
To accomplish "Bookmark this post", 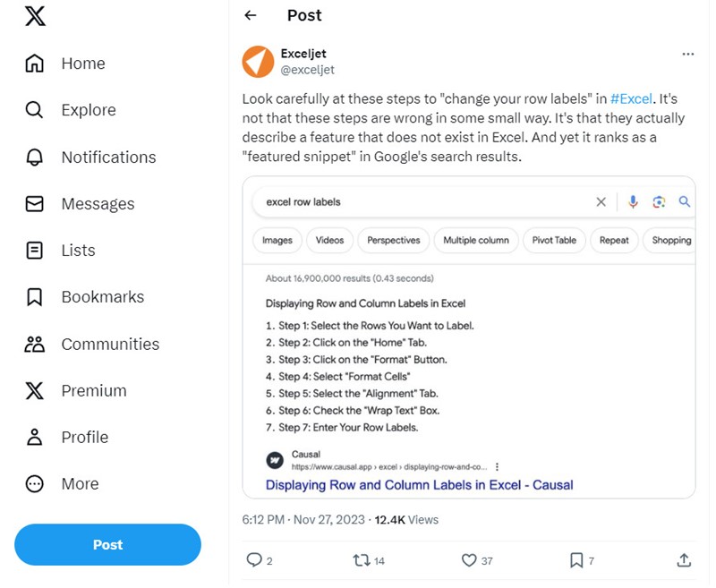I will click(x=575, y=560).
